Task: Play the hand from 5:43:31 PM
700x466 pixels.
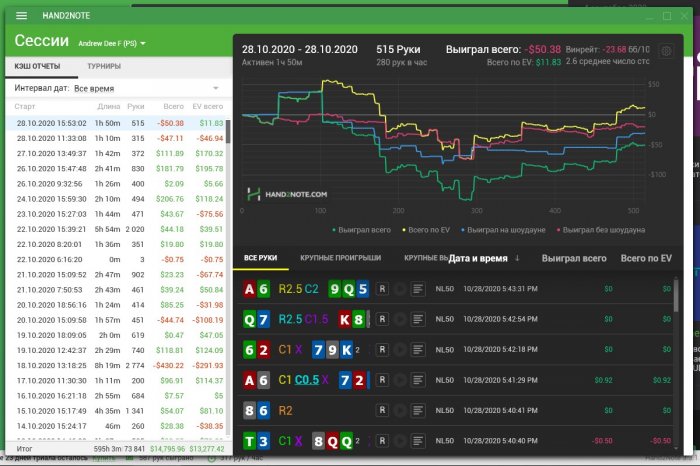Action: (x=400, y=289)
